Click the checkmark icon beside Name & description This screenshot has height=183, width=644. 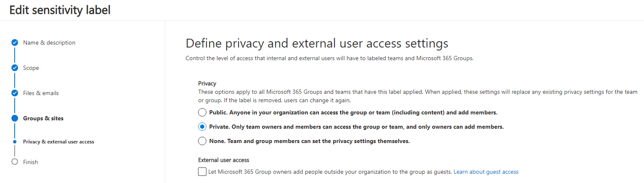click(x=15, y=42)
